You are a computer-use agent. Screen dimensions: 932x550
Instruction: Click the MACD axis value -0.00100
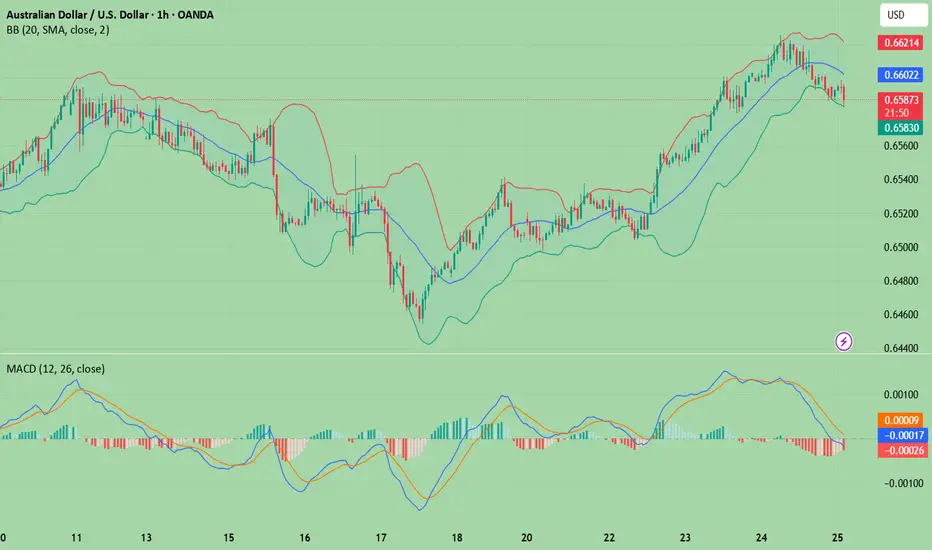point(903,483)
